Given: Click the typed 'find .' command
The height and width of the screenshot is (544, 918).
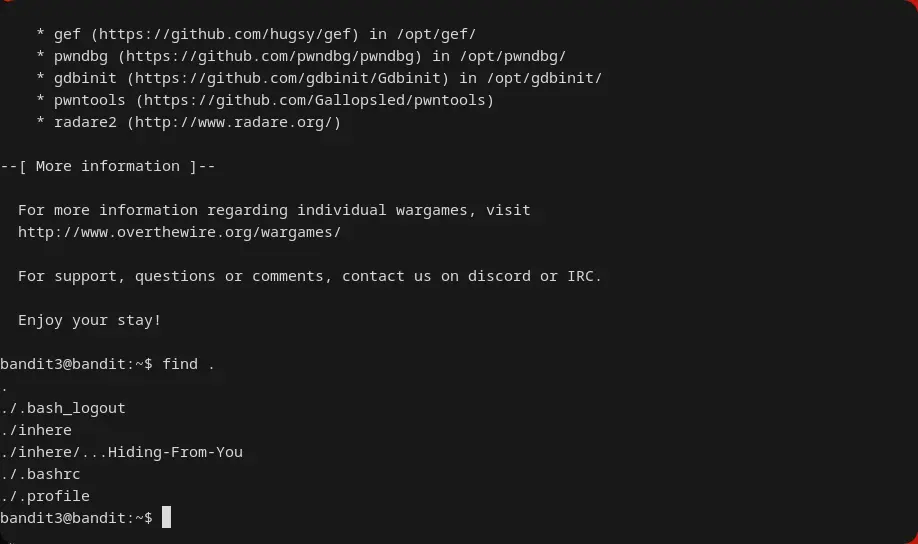Looking at the screenshot, I should tap(188, 364).
